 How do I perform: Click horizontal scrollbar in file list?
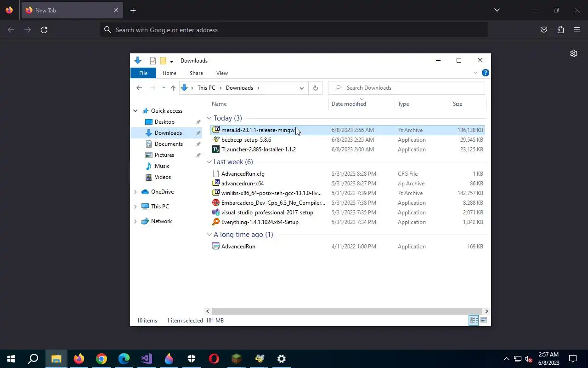click(x=347, y=311)
